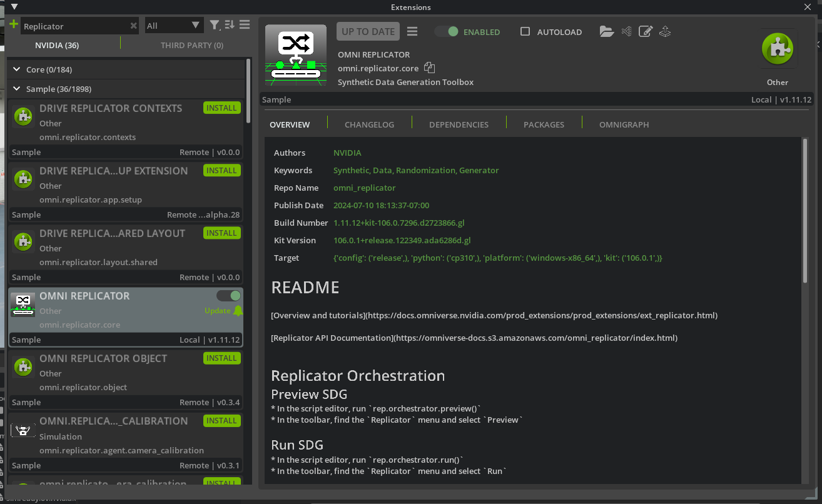This screenshot has width=822, height=504.
Task: Click the omni.replicator.contexts package name
Action: (88, 137)
